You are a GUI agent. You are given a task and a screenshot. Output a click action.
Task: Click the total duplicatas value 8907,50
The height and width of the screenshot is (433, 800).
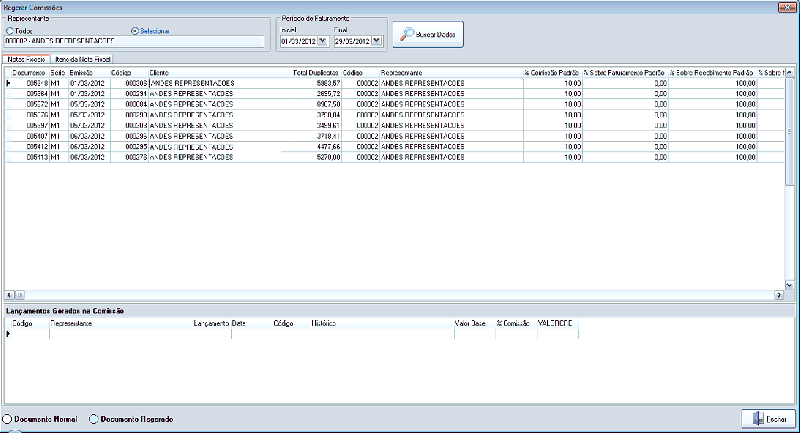click(x=328, y=104)
